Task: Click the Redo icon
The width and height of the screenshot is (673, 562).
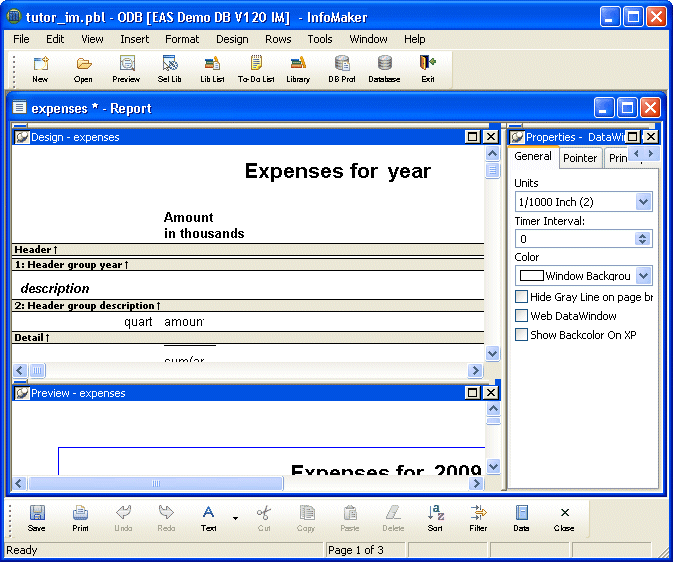Action: 167,518
